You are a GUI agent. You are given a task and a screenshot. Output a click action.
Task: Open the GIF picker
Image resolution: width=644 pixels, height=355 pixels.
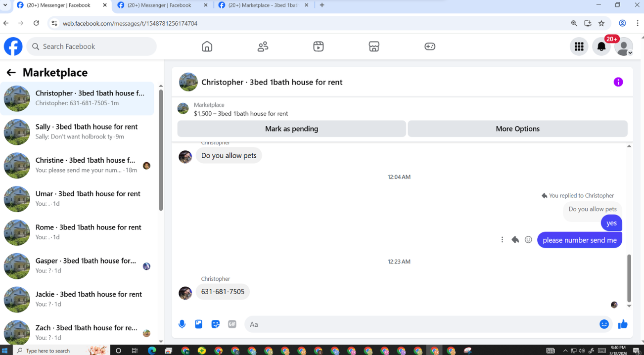[232, 324]
